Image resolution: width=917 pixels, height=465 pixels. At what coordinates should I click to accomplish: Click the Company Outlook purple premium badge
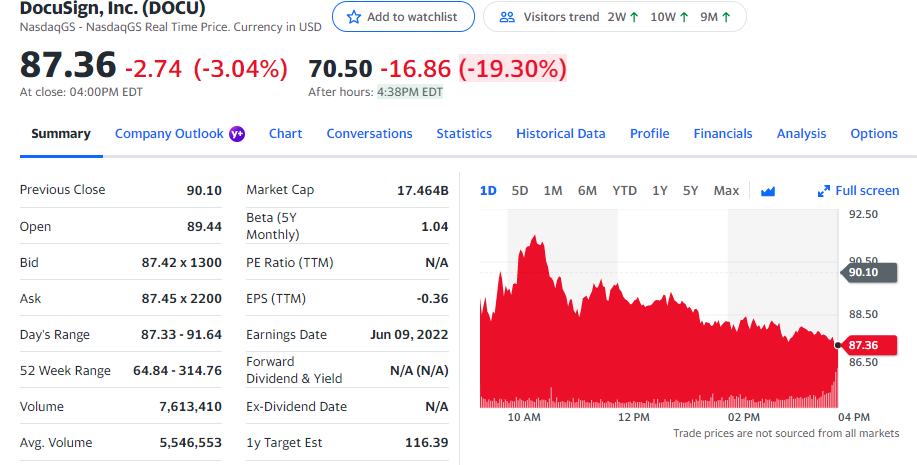(237, 134)
